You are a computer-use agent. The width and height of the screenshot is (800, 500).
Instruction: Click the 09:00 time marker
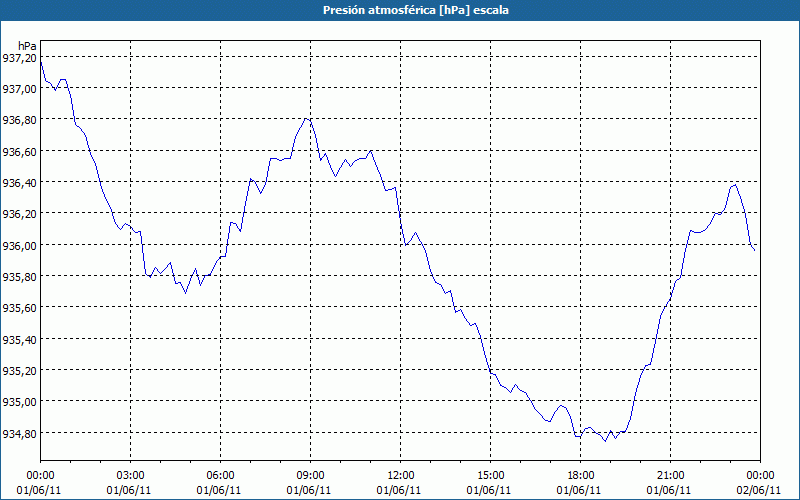pos(310,475)
